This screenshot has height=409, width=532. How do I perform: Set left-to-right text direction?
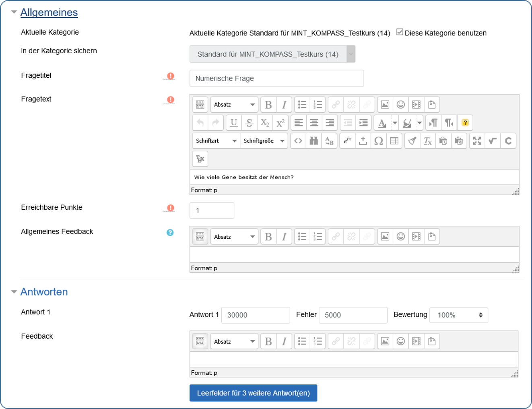[433, 123]
